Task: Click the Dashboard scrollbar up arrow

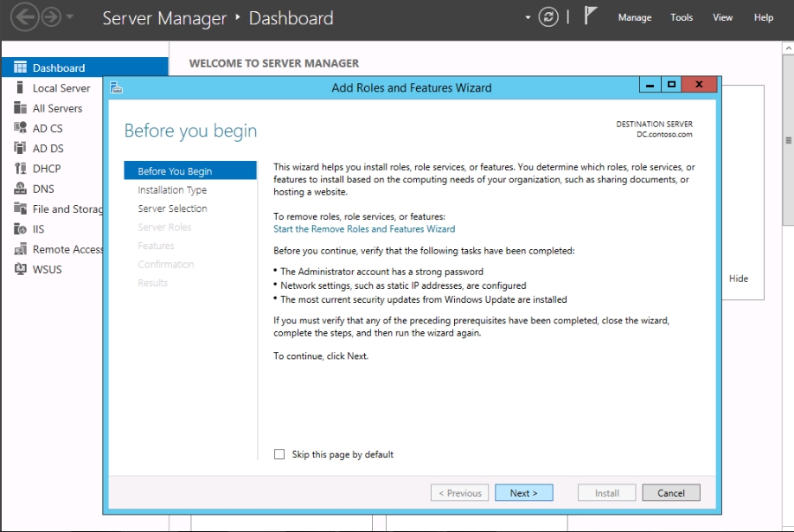Action: [789, 48]
